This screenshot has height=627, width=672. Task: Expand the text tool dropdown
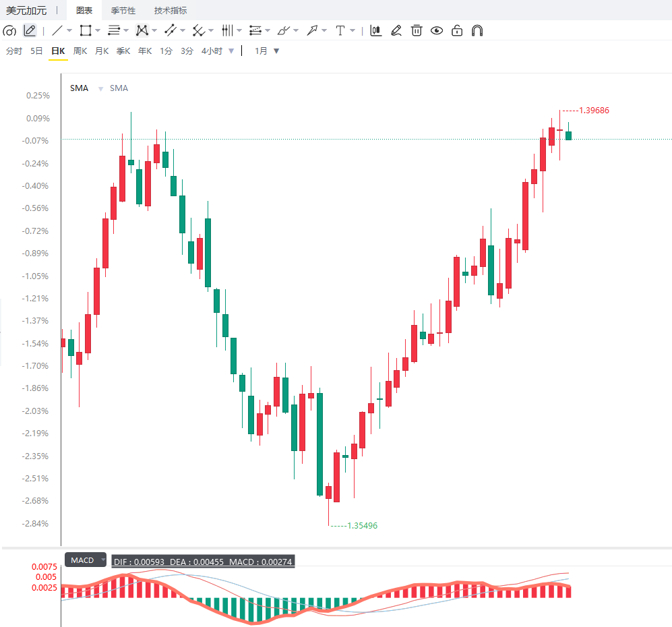(x=353, y=31)
